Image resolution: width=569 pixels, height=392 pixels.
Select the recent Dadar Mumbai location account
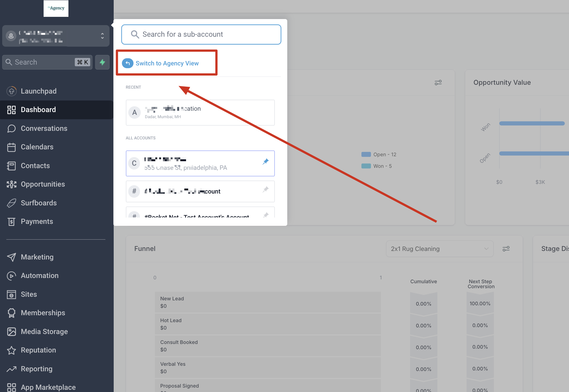coord(200,112)
